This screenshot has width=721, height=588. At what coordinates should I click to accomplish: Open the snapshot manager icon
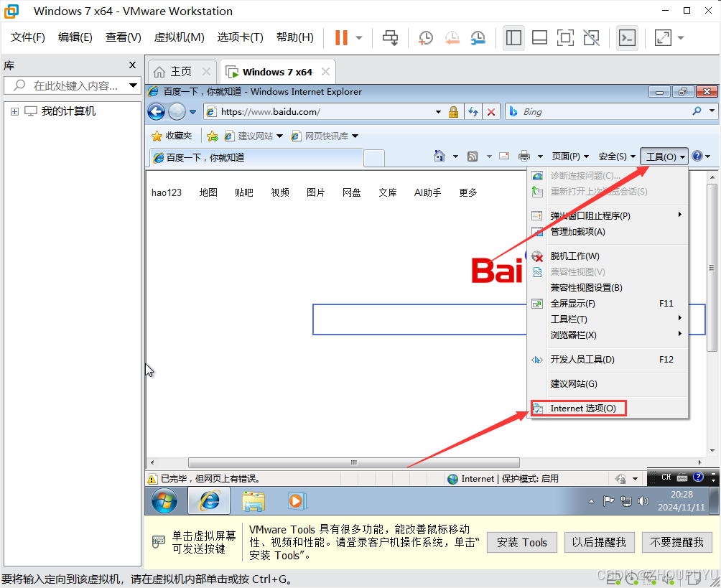point(478,38)
